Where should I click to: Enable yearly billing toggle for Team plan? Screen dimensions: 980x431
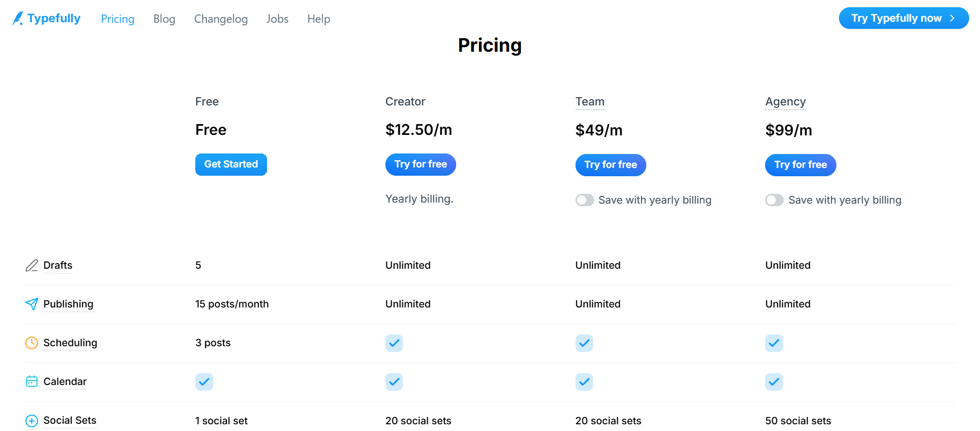(x=584, y=200)
